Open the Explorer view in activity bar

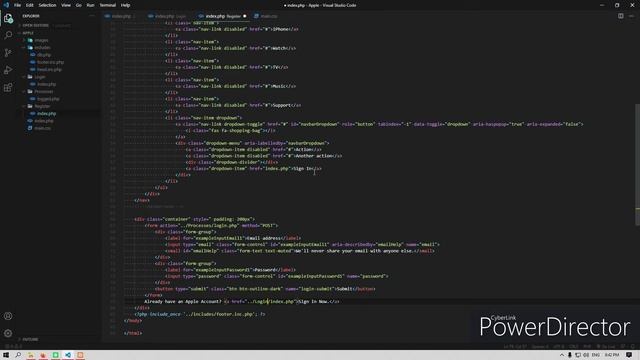point(8,18)
